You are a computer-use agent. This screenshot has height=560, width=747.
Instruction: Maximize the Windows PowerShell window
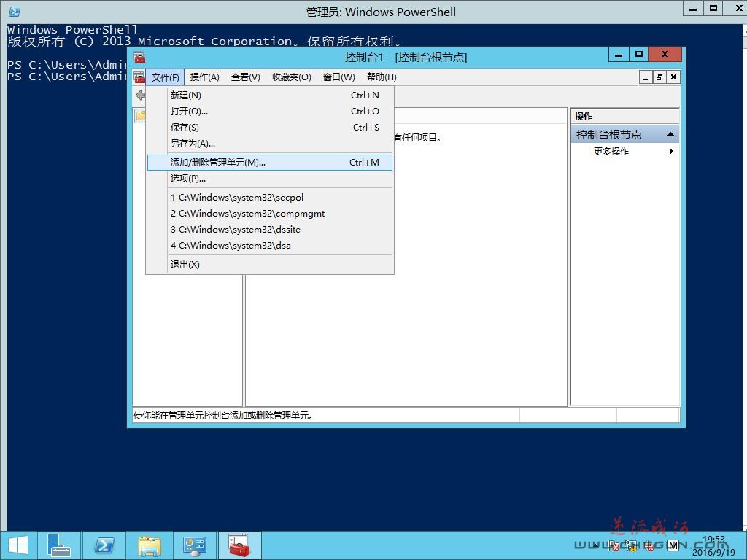point(713,8)
